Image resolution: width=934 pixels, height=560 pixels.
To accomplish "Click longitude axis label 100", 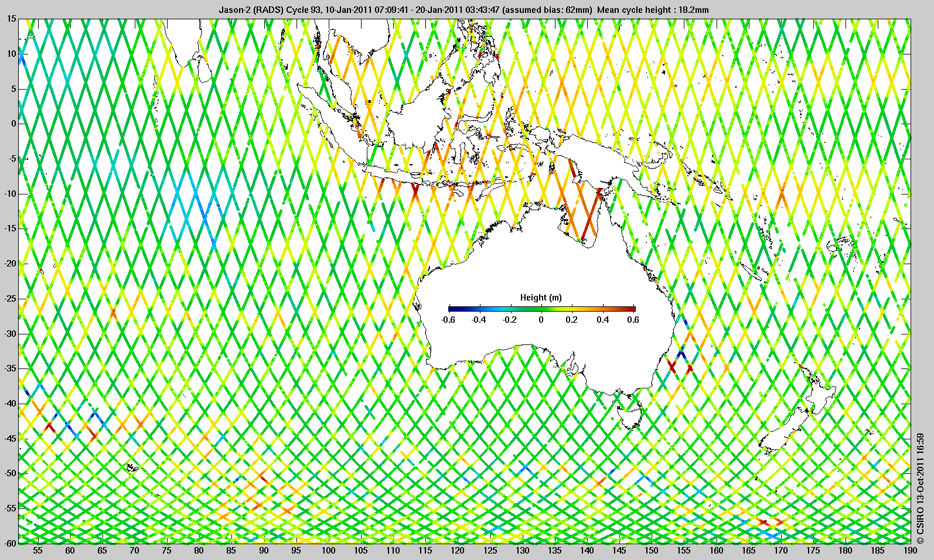I will pos(328,551).
